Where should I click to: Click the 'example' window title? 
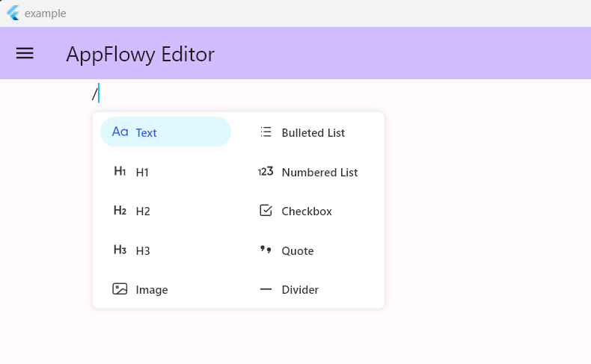45,13
